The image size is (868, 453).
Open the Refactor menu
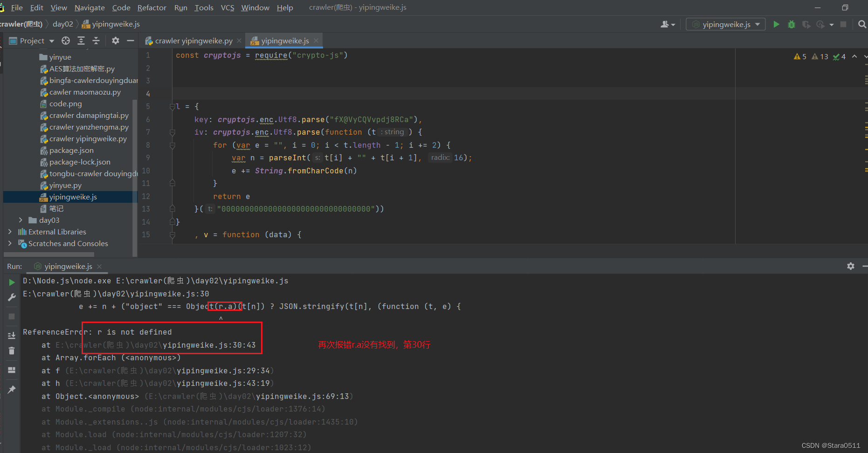click(152, 7)
